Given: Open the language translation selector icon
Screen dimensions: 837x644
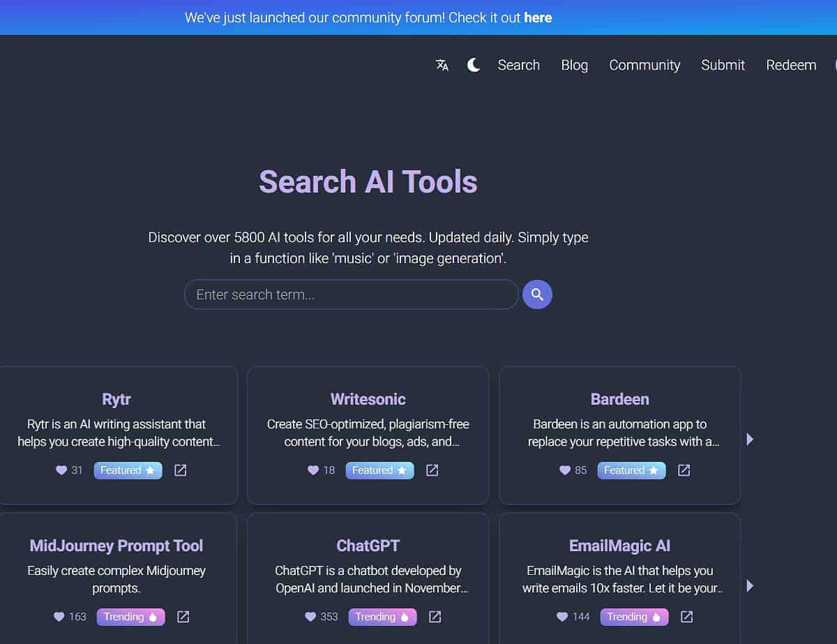Looking at the screenshot, I should point(442,65).
